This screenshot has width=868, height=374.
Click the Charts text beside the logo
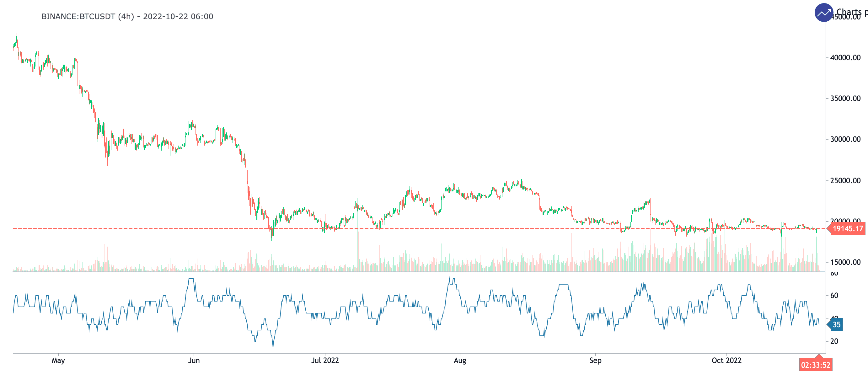click(x=849, y=12)
